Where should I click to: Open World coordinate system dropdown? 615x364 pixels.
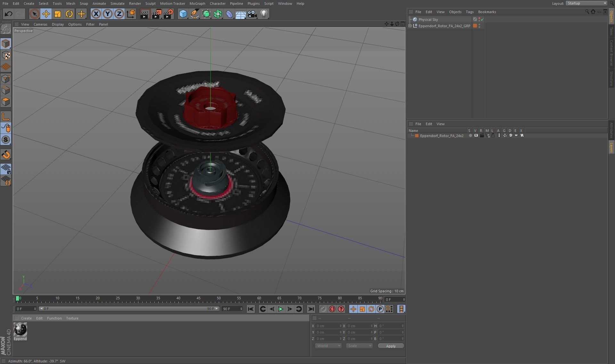coord(328,346)
